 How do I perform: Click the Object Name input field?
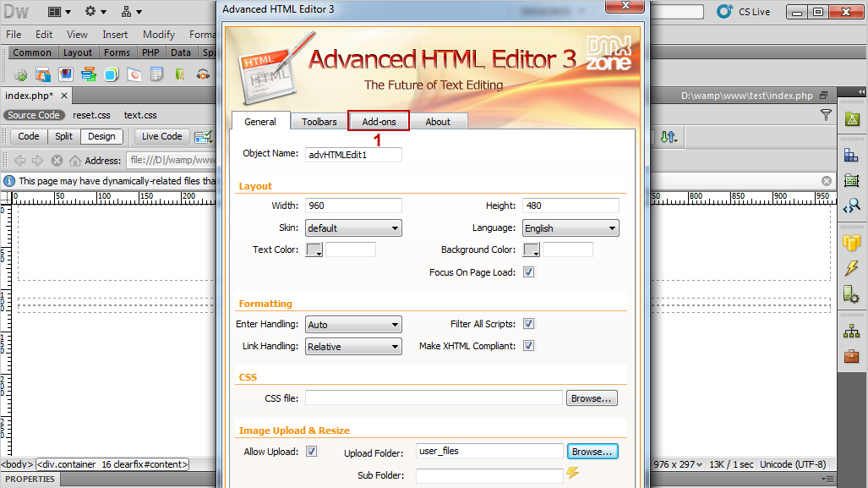point(353,155)
